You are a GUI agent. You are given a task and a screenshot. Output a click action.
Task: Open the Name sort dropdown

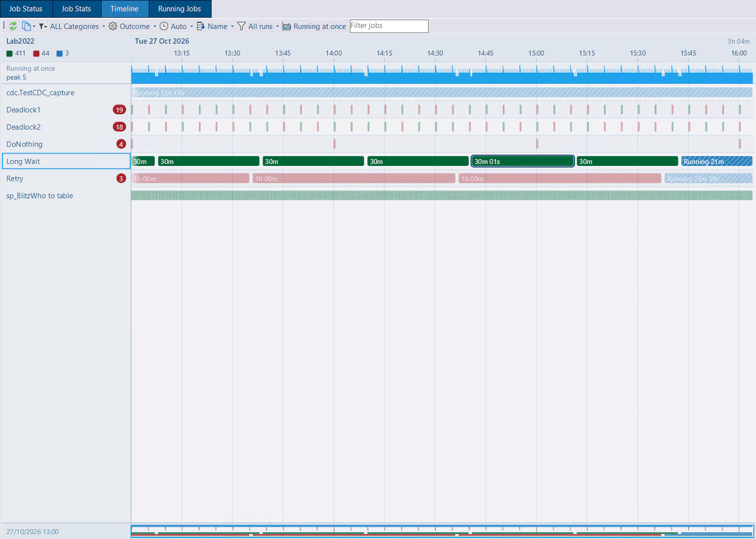[x=215, y=27]
